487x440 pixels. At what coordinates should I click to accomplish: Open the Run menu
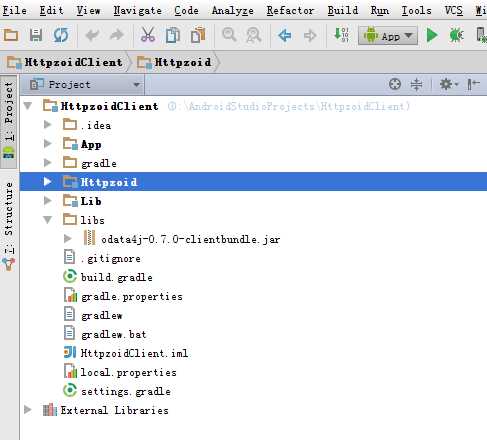click(380, 10)
